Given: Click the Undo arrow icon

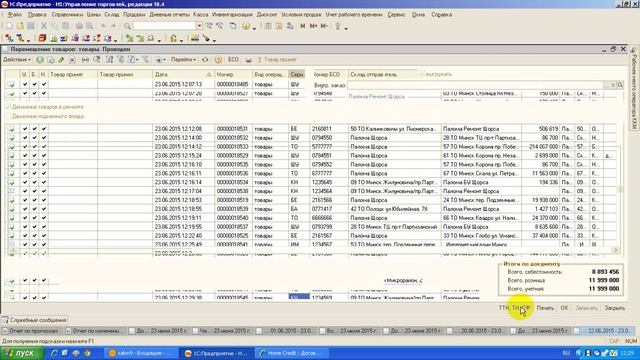Looking at the screenshot, I should pyautogui.click(x=104, y=26).
